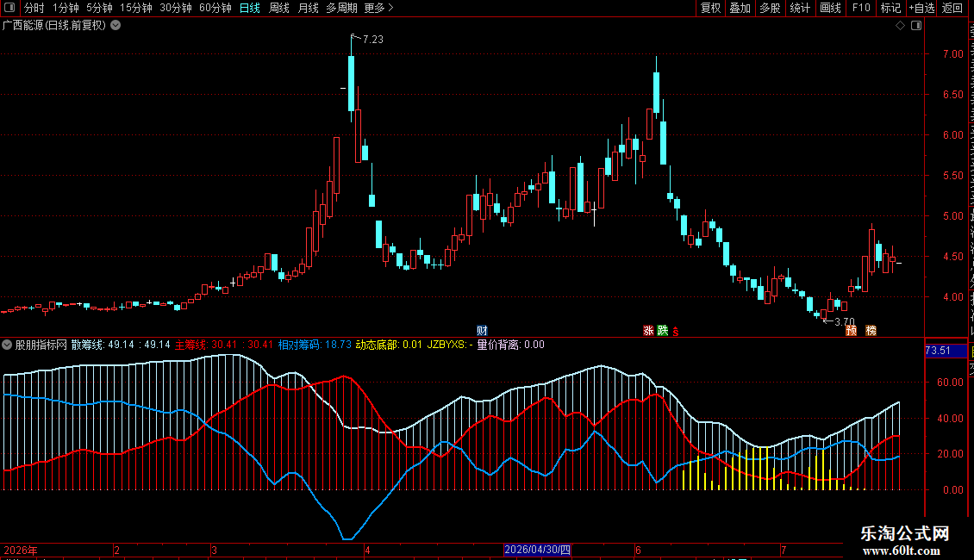Viewport: 974px width, 560px height.
Task: Click the 动态底部 value label
Action: coord(389,345)
